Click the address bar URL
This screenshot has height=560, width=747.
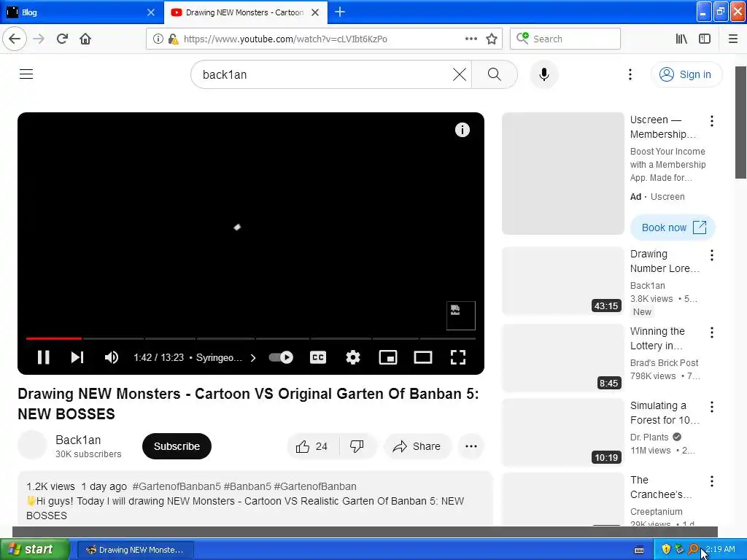285,39
